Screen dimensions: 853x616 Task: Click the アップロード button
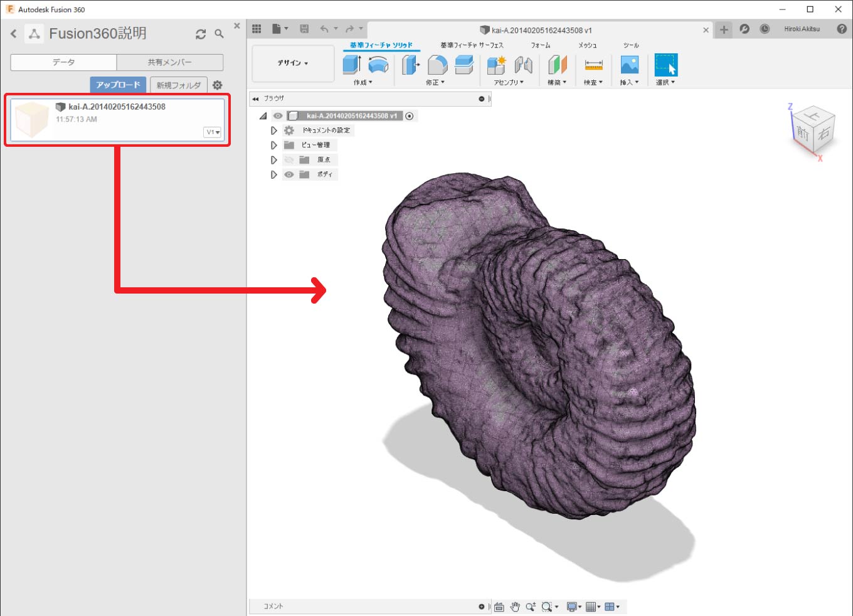point(118,85)
